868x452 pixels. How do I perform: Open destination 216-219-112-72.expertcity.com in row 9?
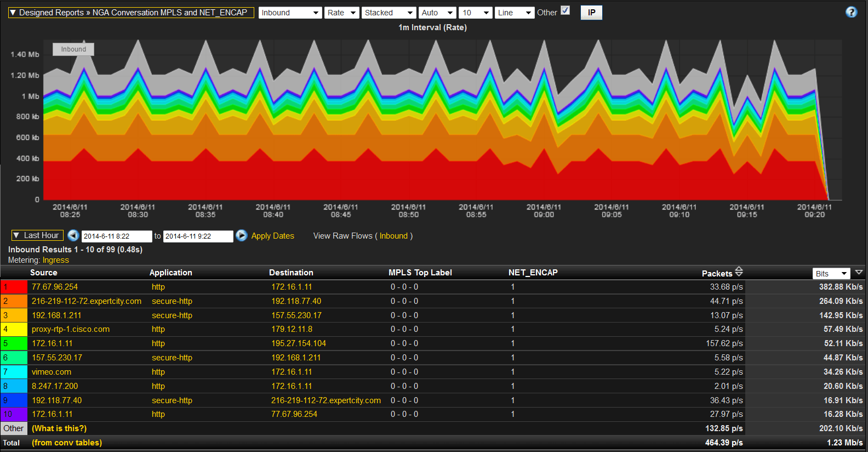326,400
